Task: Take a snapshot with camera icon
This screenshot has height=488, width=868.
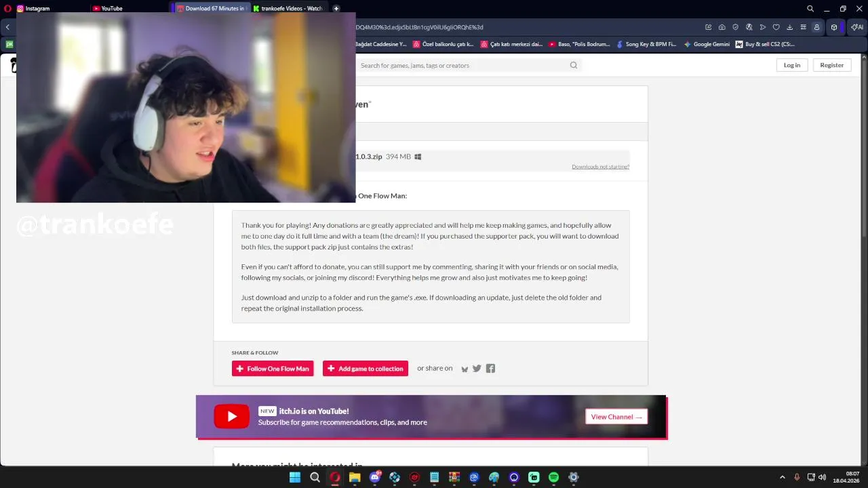Action: point(722,27)
